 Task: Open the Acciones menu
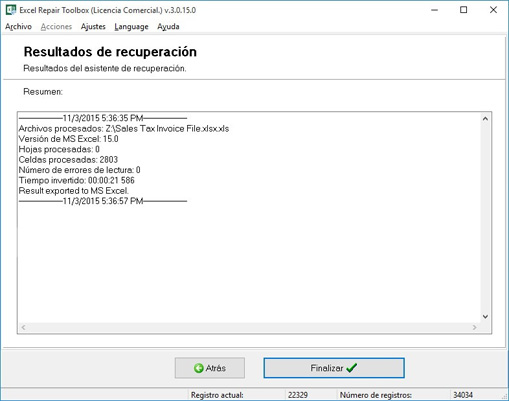pyautogui.click(x=56, y=27)
